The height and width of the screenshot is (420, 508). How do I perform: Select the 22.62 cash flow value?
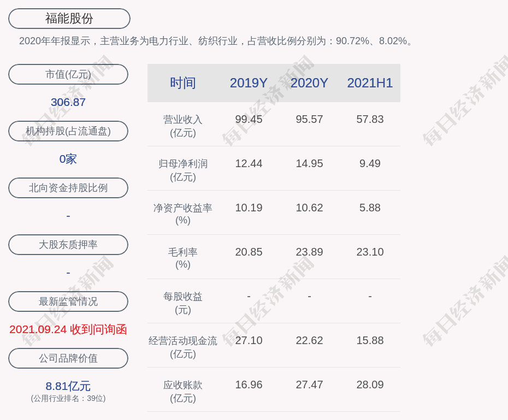click(309, 340)
